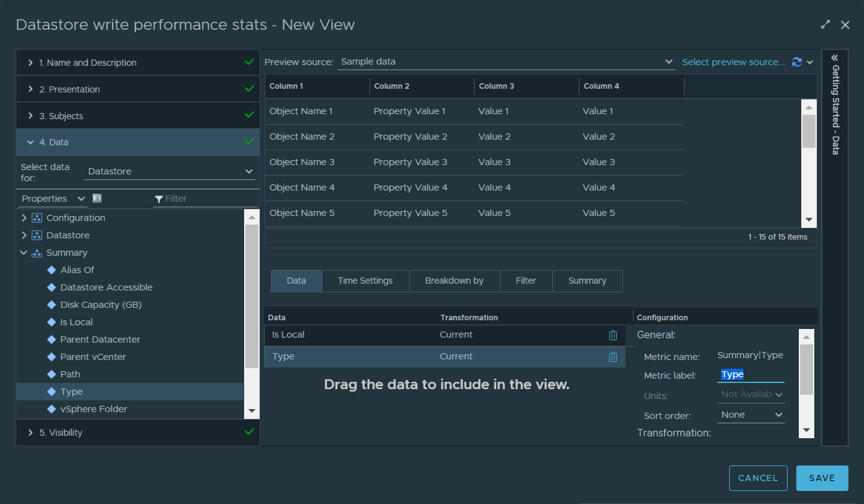Collapse the 4. Data section
Image resolution: width=864 pixels, height=504 pixels.
pos(30,142)
